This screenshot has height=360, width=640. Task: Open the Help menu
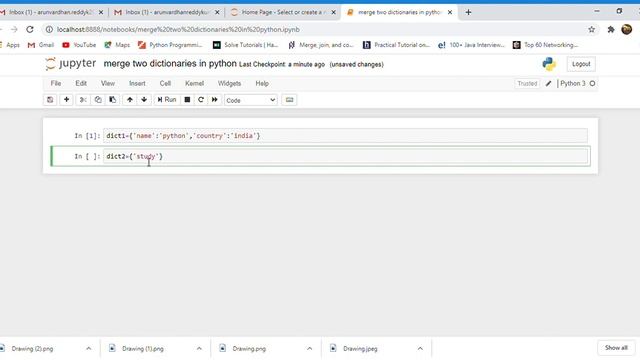(x=262, y=83)
